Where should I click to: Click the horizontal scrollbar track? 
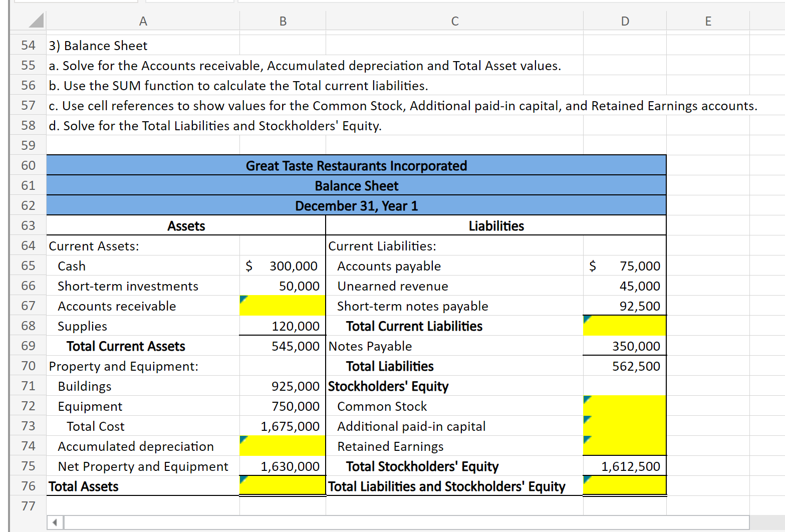(406, 522)
